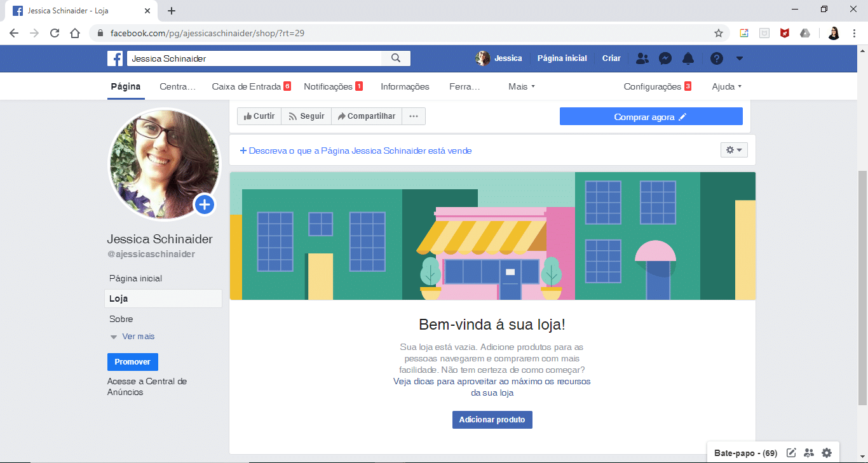The height and width of the screenshot is (463, 868).
Task: Click the Jessica name in top bar
Action: click(x=508, y=58)
